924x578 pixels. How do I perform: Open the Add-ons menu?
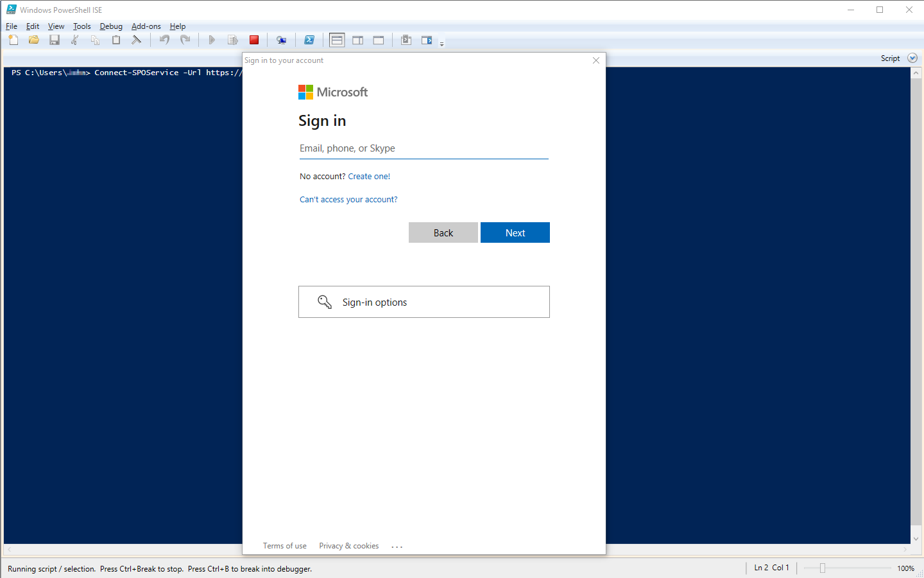click(x=146, y=26)
